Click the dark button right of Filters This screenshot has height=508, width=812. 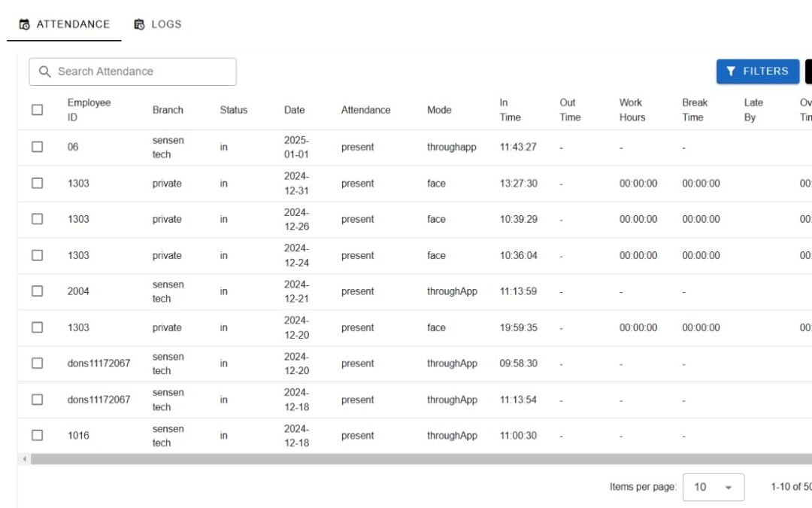click(810, 71)
